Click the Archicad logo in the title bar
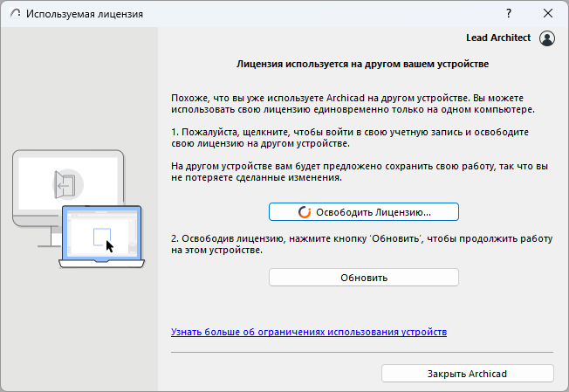The width and height of the screenshot is (569, 392). 15,14
